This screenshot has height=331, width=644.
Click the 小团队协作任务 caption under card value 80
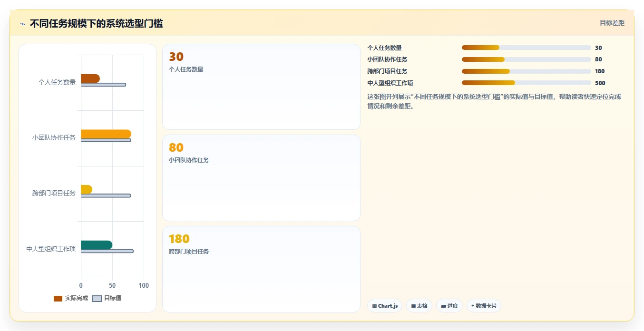coord(189,160)
